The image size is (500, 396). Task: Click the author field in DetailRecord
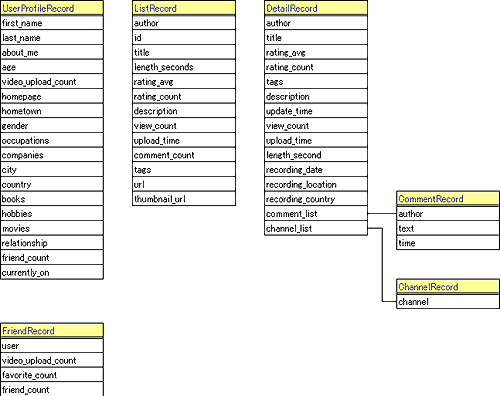pyautogui.click(x=316, y=23)
